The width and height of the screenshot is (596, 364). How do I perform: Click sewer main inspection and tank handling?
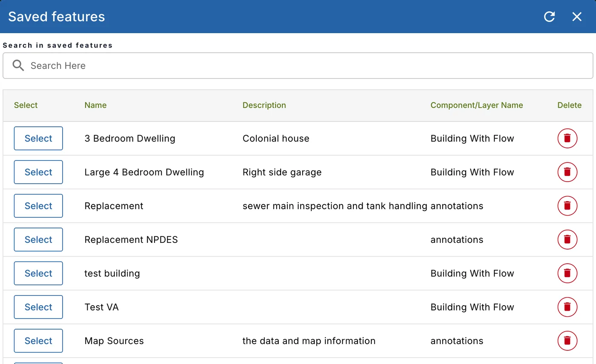click(335, 206)
